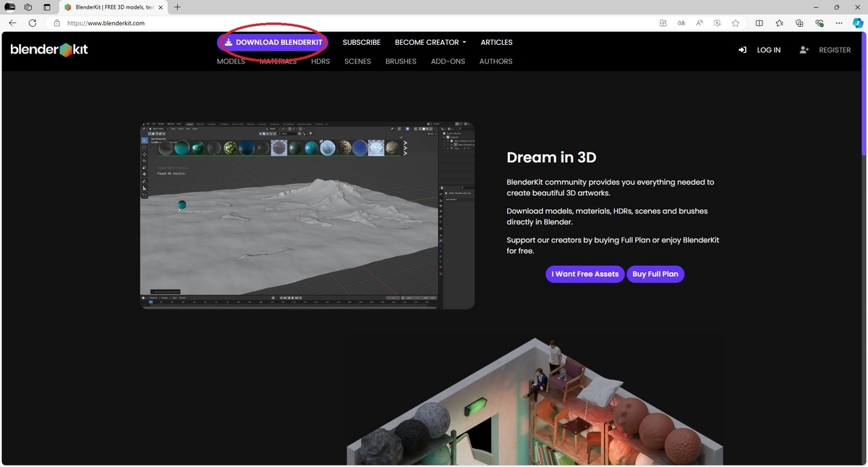This screenshot has width=868, height=467.
Task: Browse the Add-ons category
Action: coord(448,62)
